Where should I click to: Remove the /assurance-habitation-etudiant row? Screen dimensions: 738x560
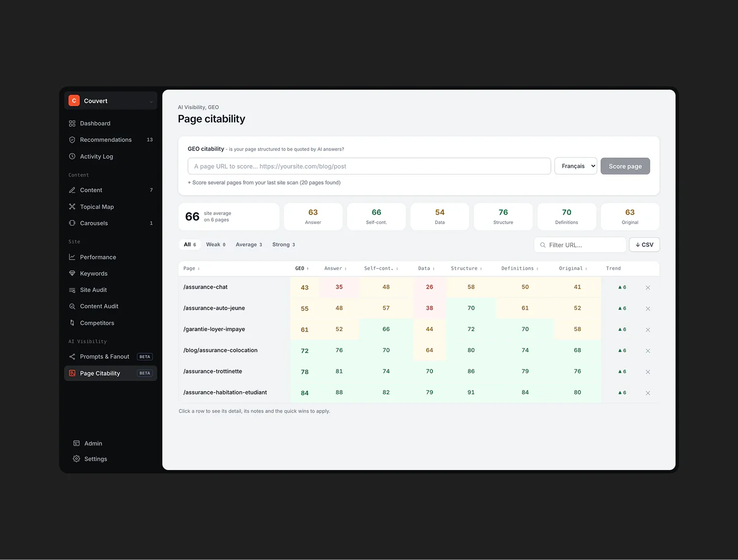pyautogui.click(x=648, y=393)
